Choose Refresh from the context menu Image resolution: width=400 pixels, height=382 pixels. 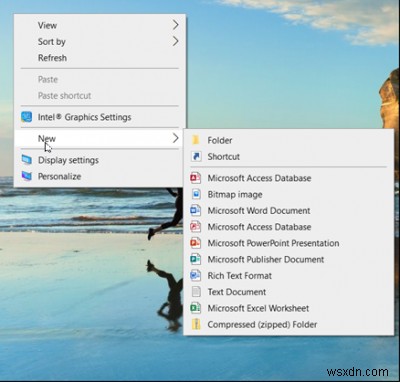coord(100,58)
